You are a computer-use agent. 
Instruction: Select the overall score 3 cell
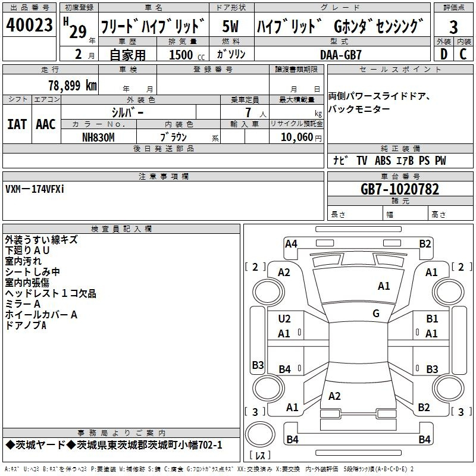coord(453,26)
